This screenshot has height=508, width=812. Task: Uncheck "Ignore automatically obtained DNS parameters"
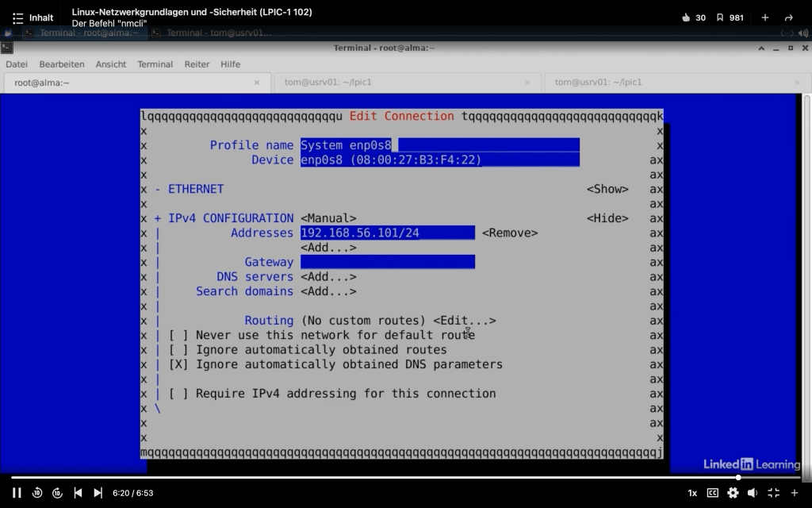[x=178, y=364]
